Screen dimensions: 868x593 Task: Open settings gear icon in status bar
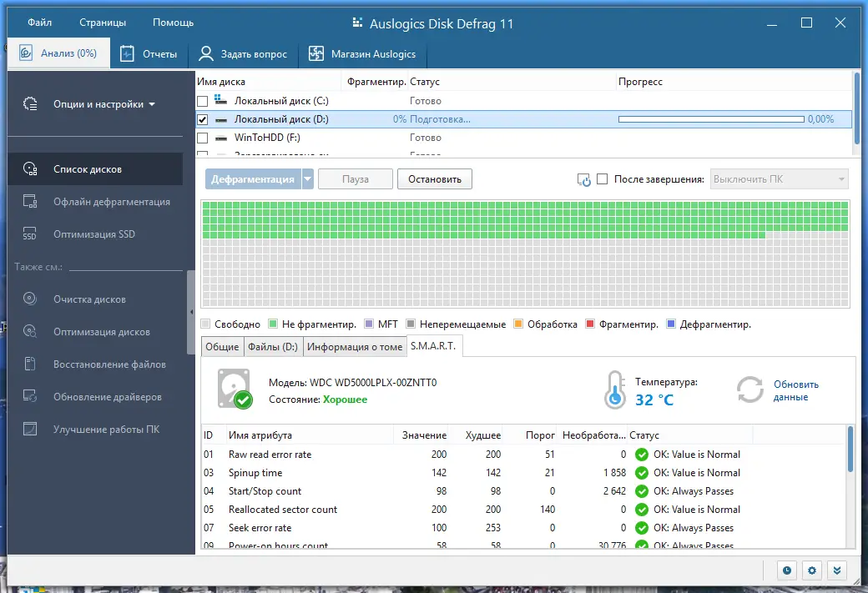[x=812, y=570]
